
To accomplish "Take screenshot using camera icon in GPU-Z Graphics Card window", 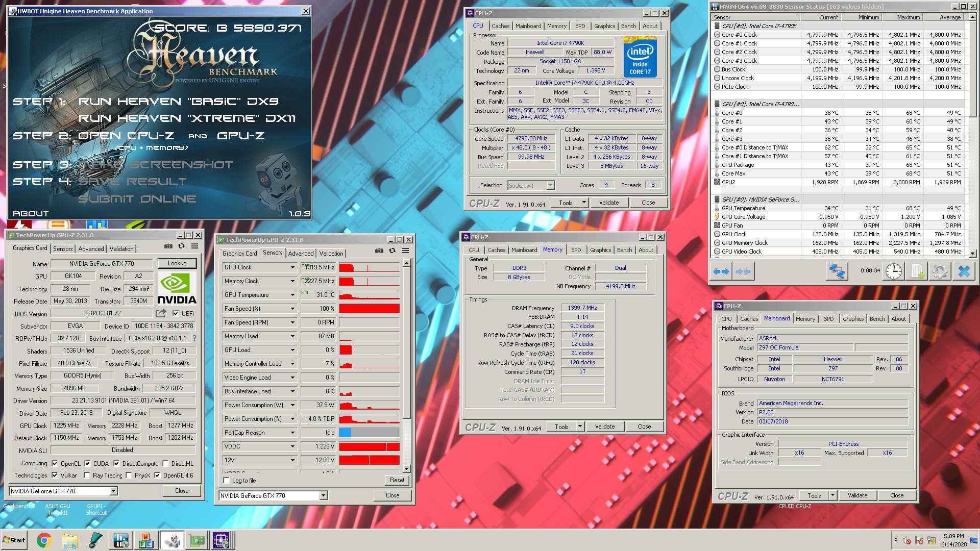I will [x=168, y=246].
